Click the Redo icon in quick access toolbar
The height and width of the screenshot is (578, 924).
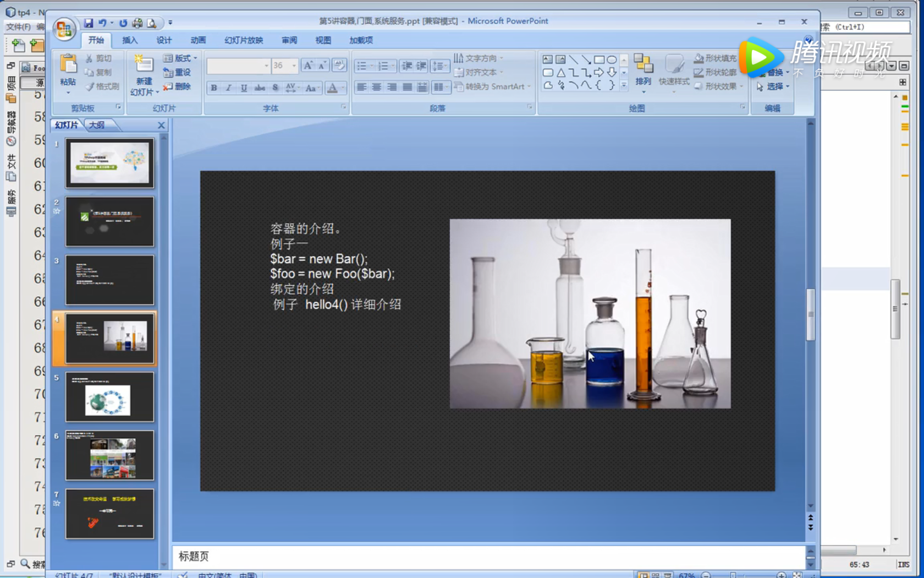click(x=123, y=23)
